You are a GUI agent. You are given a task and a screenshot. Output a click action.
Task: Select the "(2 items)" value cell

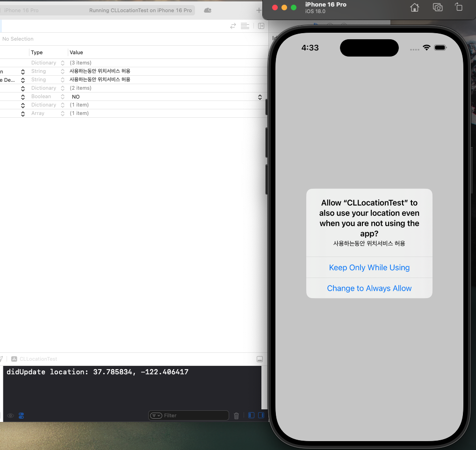coord(80,88)
